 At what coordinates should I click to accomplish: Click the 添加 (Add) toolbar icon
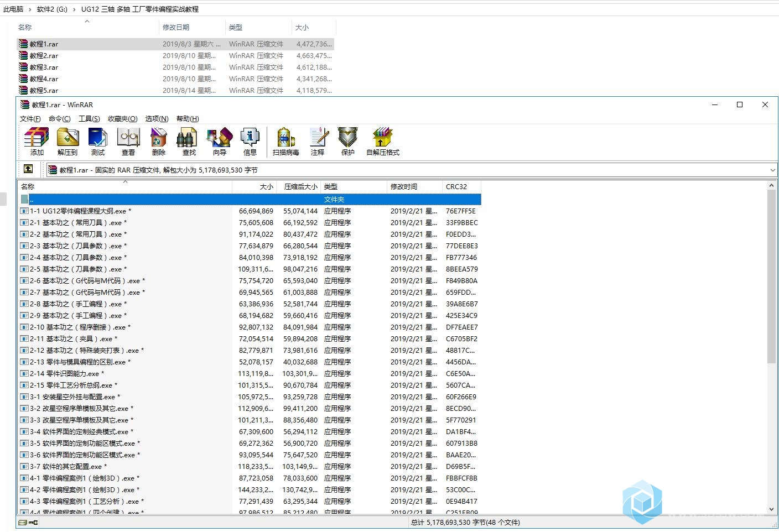click(x=37, y=142)
